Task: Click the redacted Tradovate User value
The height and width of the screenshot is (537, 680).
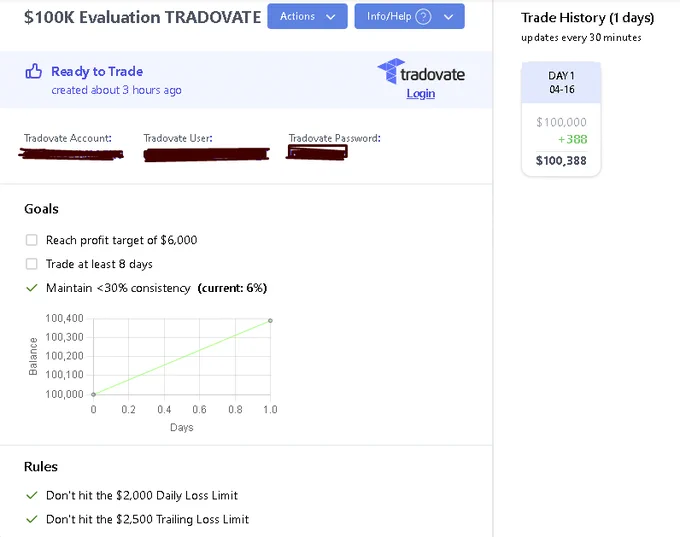Action: coord(206,154)
